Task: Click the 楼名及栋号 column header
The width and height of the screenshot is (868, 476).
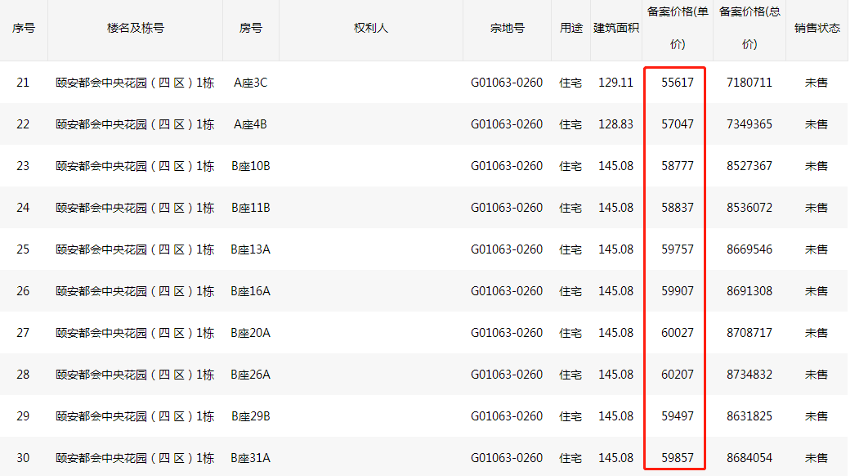Action: point(136,29)
